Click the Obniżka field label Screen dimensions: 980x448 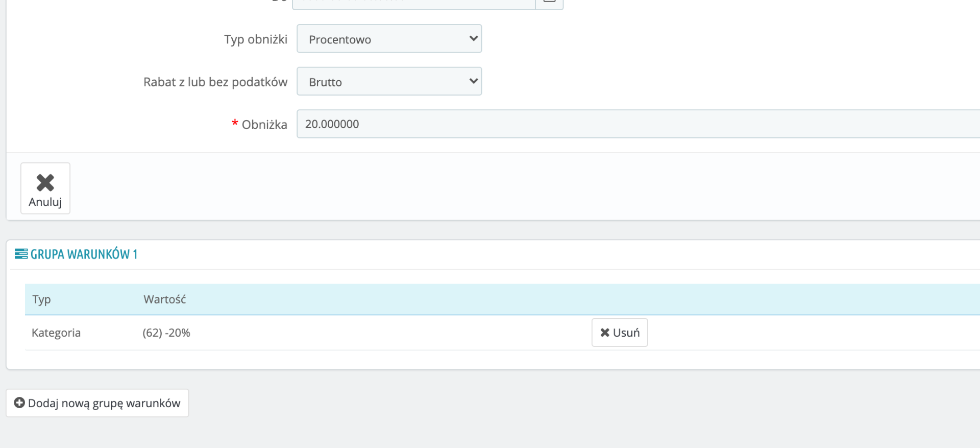click(264, 125)
